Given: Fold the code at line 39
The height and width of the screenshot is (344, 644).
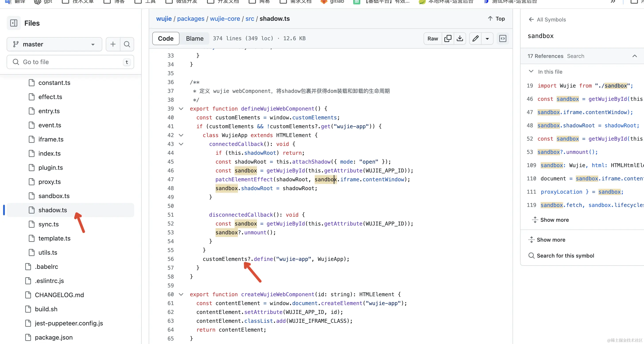Looking at the screenshot, I should tap(181, 109).
